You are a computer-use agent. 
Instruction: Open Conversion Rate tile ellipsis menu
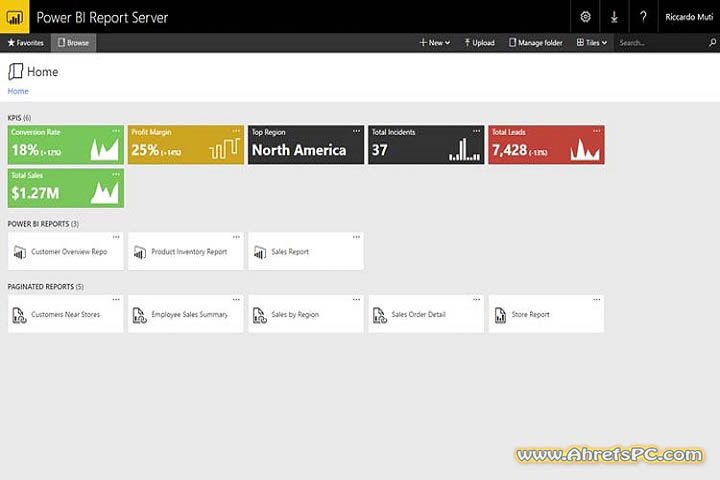point(116,131)
